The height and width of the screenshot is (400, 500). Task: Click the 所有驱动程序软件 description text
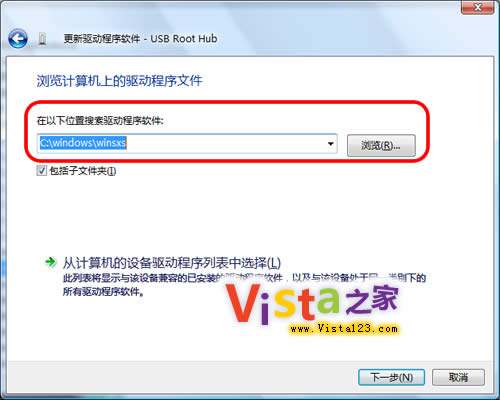click(x=104, y=292)
